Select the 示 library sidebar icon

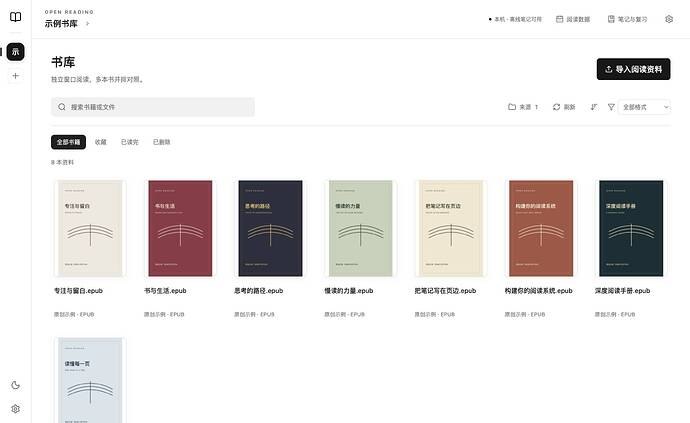pos(15,52)
